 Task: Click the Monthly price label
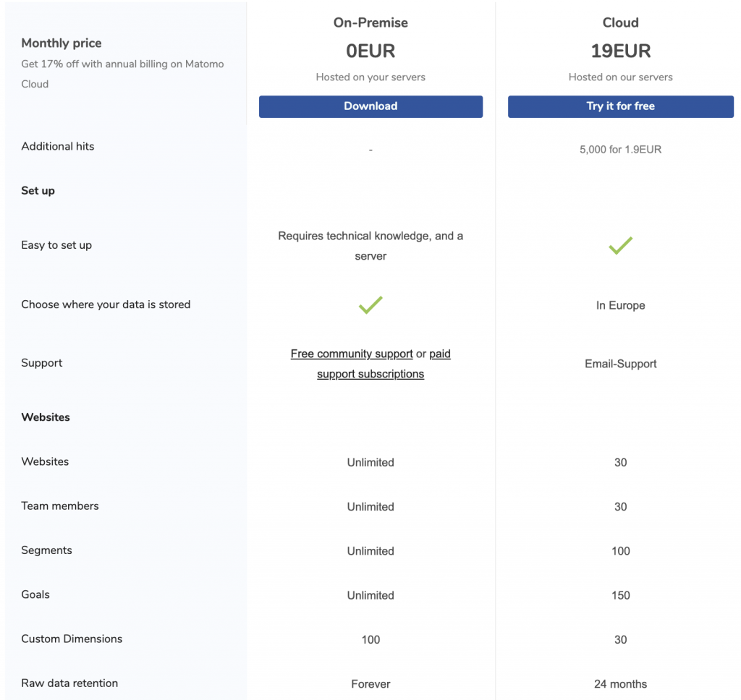[x=62, y=43]
